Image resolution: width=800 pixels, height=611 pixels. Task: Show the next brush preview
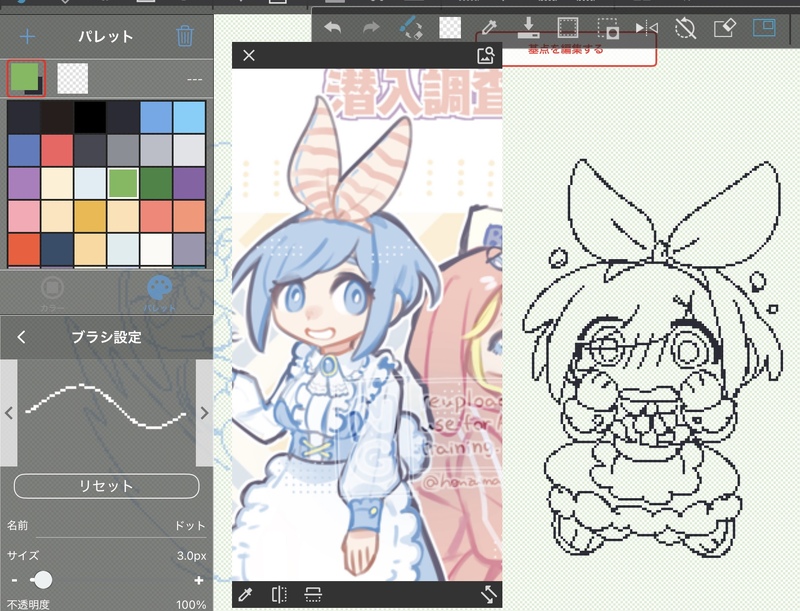tap(205, 413)
